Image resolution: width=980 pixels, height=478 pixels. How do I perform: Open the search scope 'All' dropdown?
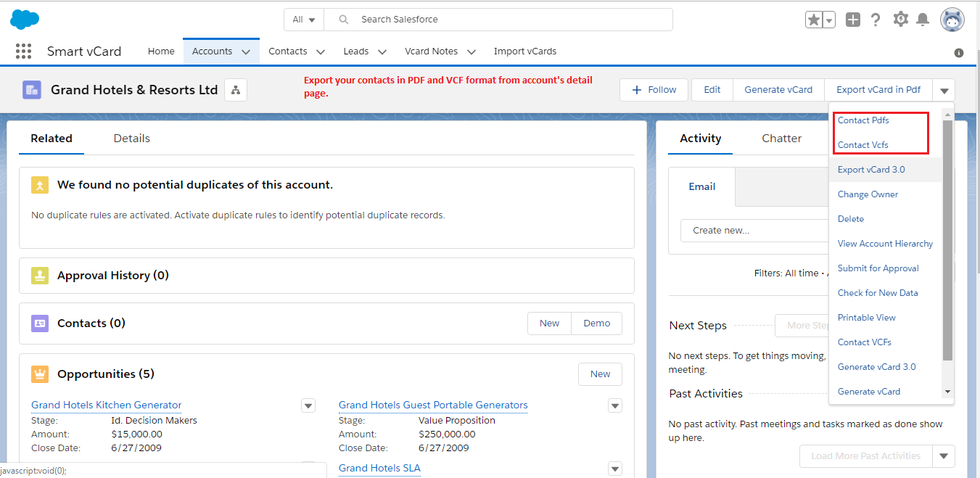pyautogui.click(x=304, y=20)
